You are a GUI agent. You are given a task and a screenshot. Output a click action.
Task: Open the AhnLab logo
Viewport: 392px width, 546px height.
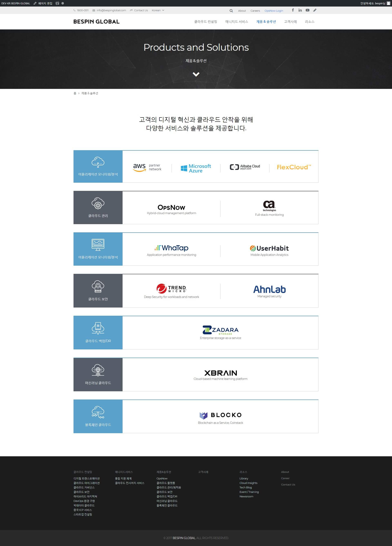(x=269, y=289)
